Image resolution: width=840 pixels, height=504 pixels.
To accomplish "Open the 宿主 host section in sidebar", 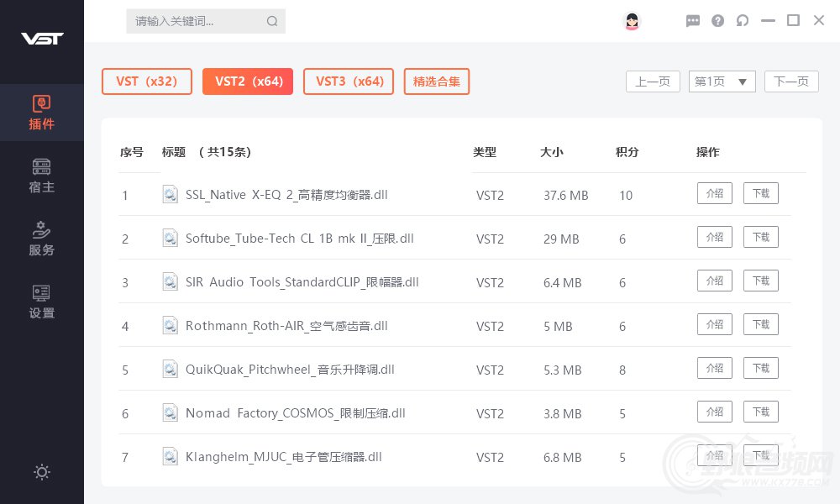I will (42, 176).
